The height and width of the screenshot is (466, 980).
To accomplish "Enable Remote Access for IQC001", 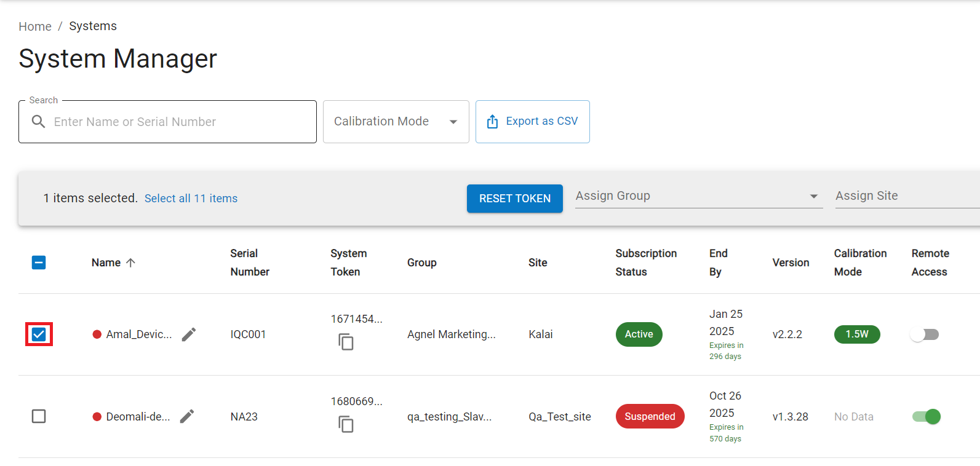I will [925, 334].
